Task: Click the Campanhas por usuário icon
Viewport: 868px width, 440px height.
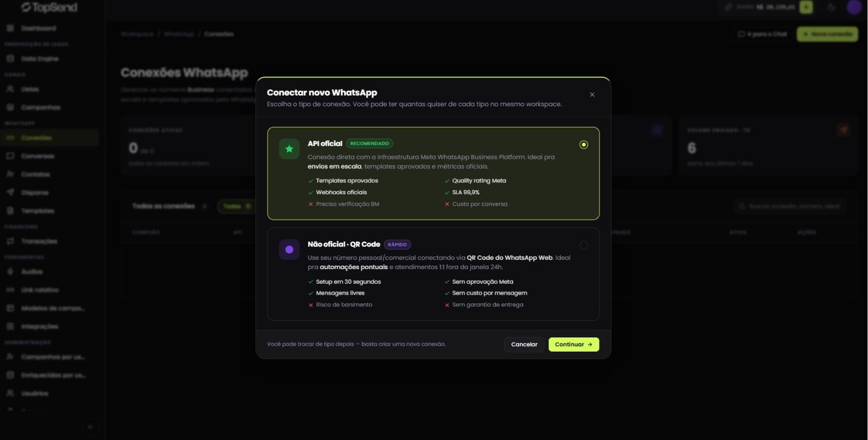Action: coord(10,357)
